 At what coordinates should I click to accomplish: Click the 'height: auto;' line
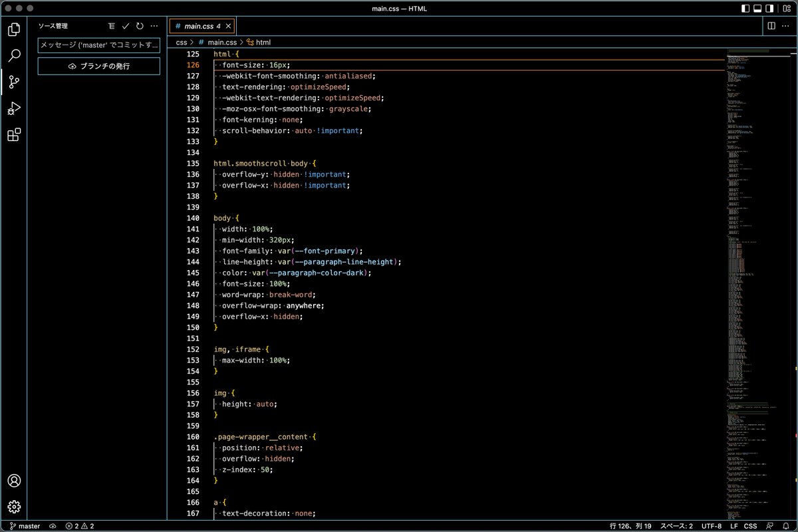(250, 404)
